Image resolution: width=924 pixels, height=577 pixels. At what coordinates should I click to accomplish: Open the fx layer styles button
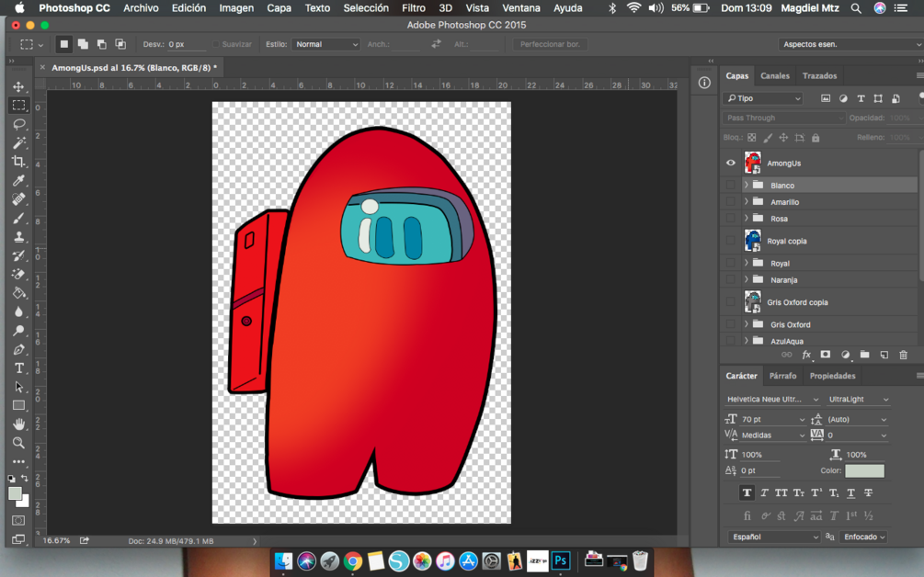806,355
